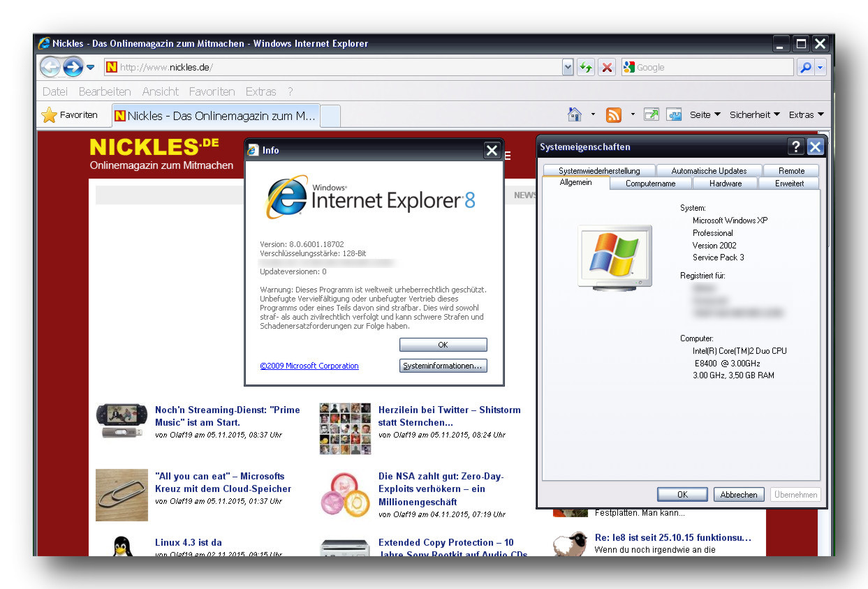Image resolution: width=868 pixels, height=589 pixels.
Task: Open the Extras menu in the menu bar
Action: pyautogui.click(x=261, y=91)
